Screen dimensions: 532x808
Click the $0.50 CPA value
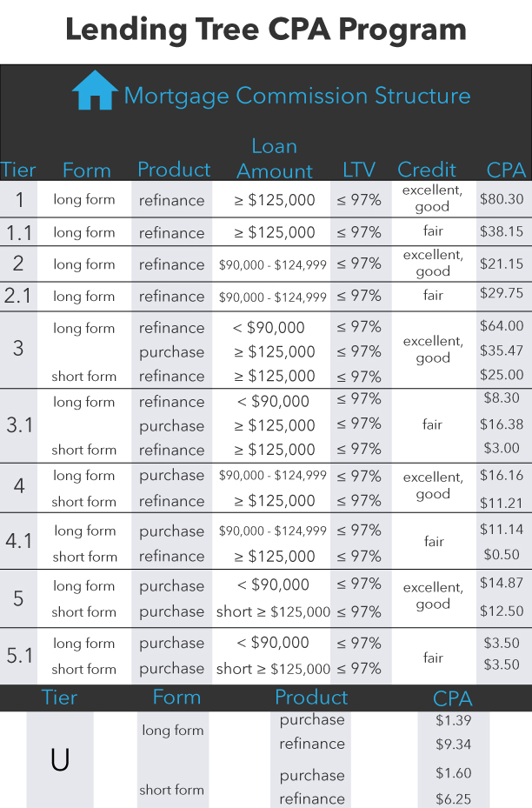click(x=502, y=555)
